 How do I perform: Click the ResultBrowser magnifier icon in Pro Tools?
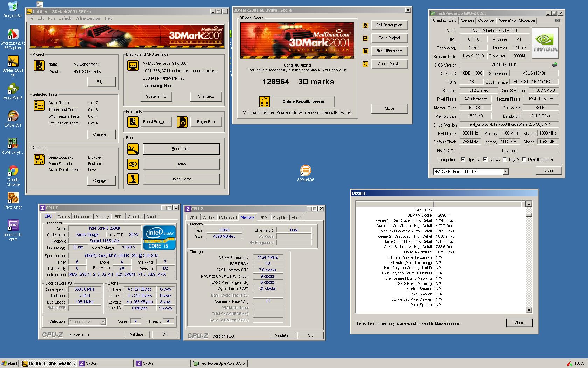133,122
